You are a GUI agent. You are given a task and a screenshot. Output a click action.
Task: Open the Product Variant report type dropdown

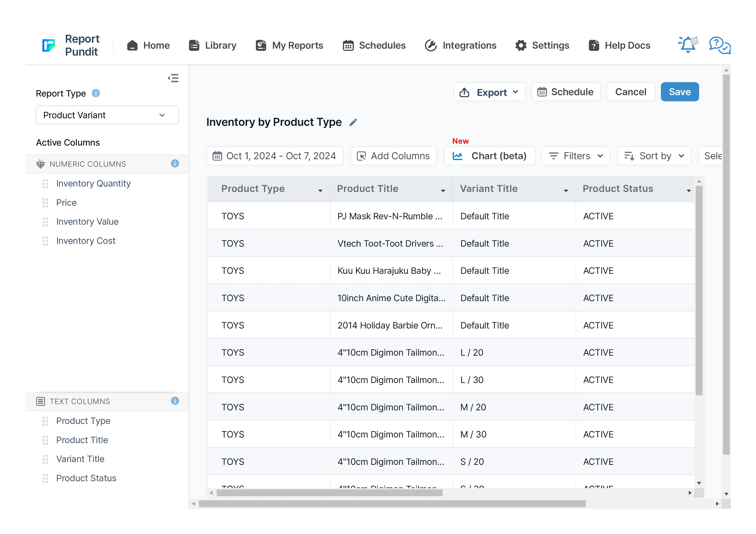pyautogui.click(x=107, y=115)
